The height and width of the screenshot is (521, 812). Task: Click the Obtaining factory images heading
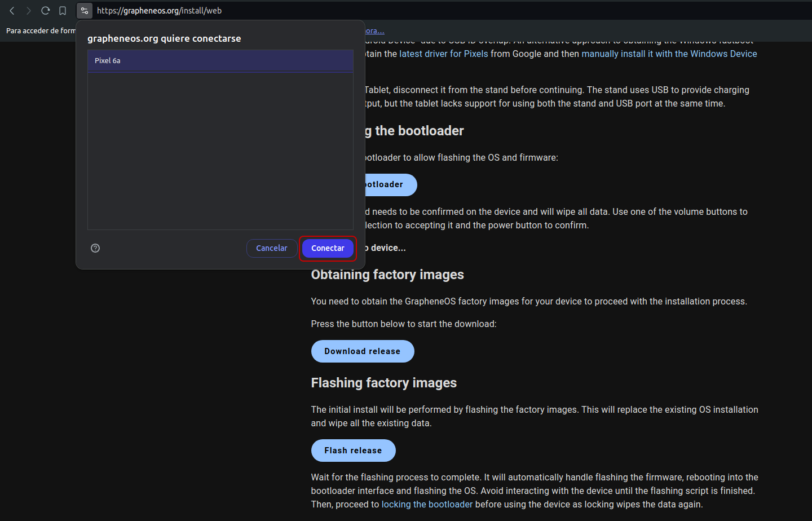(x=387, y=275)
